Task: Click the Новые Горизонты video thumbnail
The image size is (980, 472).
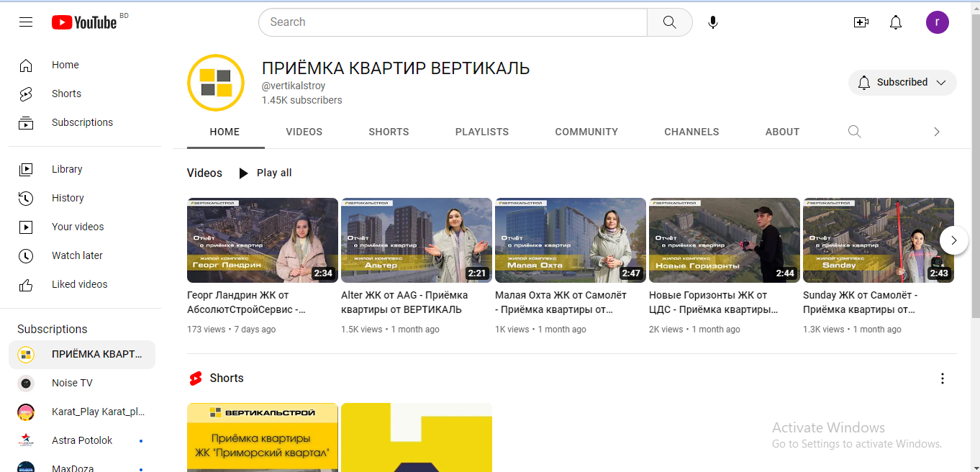Action: click(x=725, y=240)
